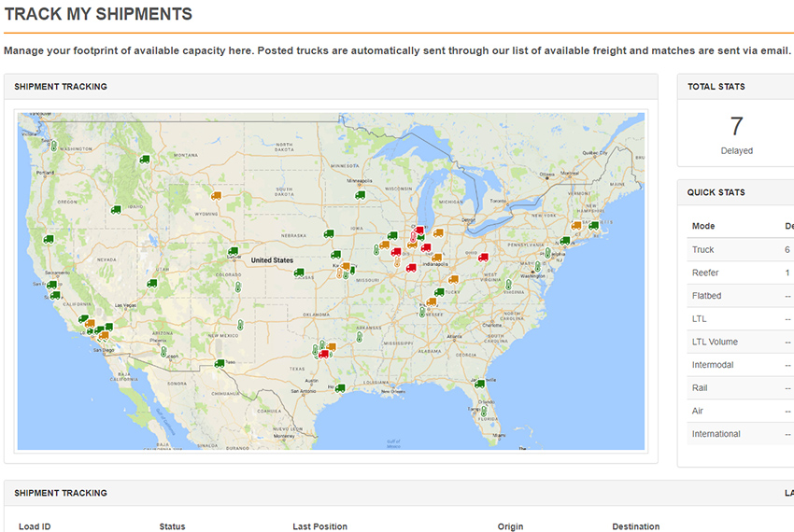Click green truck on San Francisco label
The width and height of the screenshot is (794, 532).
coord(51,285)
